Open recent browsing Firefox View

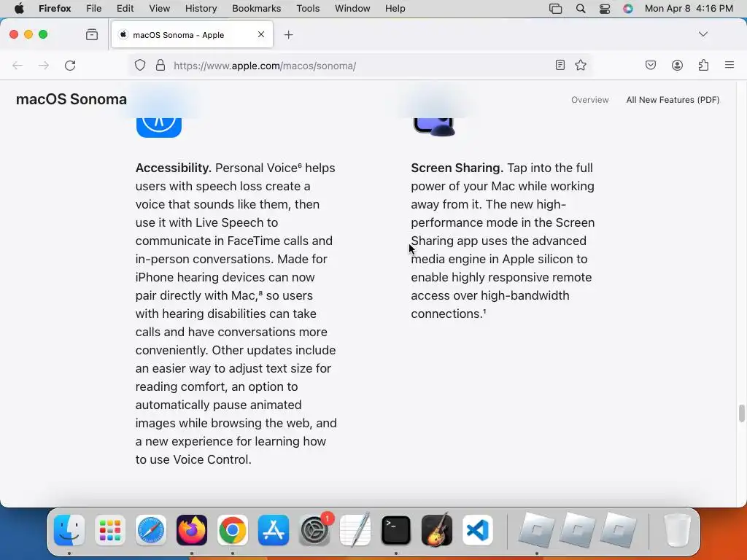[92, 34]
